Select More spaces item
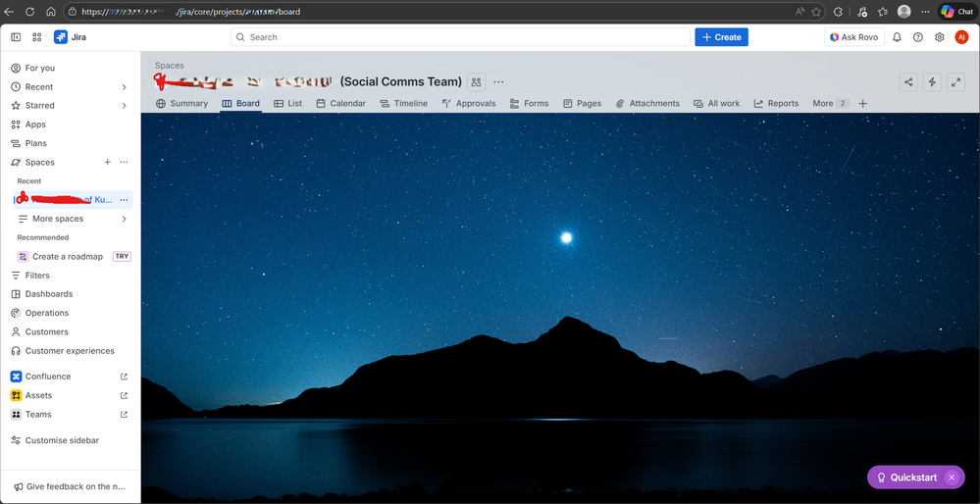 tap(58, 219)
